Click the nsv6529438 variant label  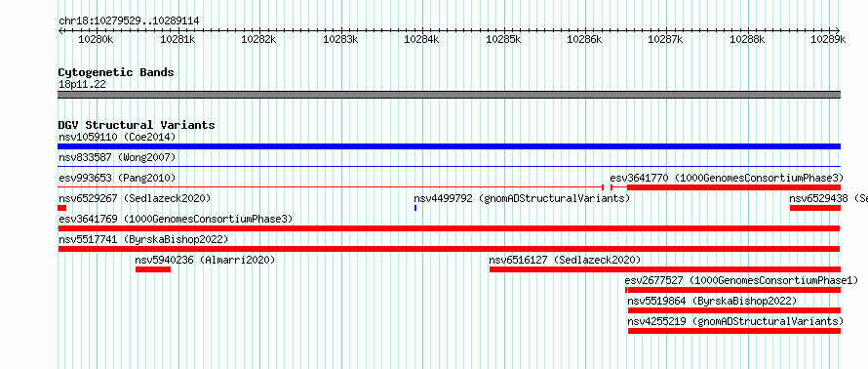coord(828,198)
